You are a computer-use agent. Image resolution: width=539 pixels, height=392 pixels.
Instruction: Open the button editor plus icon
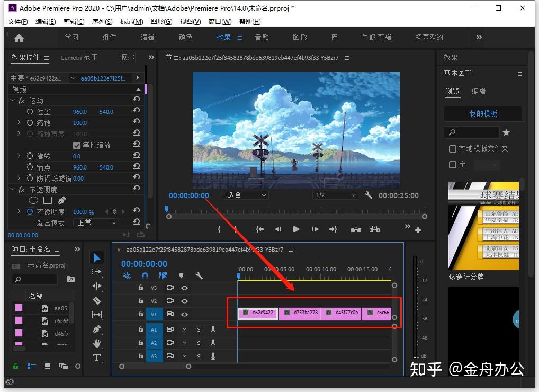418,230
